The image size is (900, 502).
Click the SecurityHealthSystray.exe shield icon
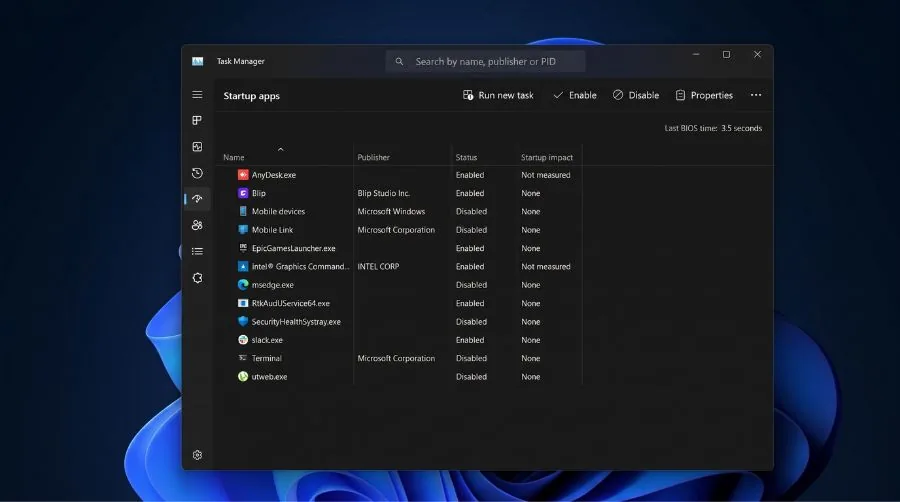point(243,321)
